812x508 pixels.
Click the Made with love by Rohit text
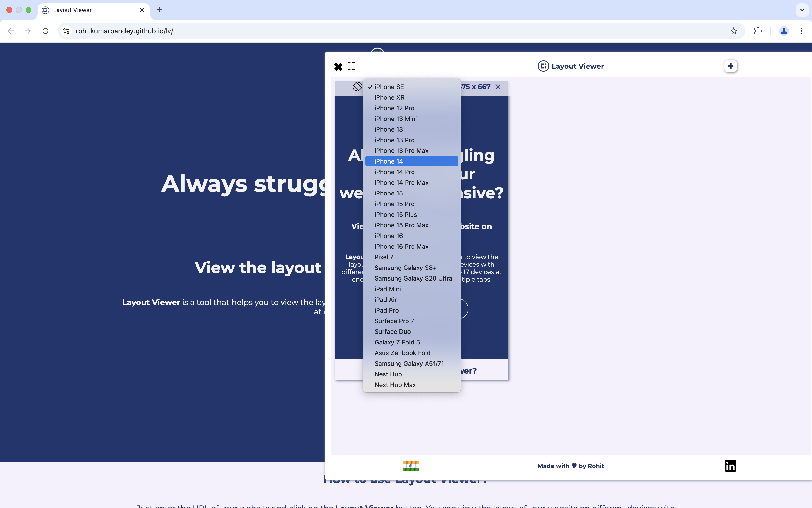click(x=570, y=466)
